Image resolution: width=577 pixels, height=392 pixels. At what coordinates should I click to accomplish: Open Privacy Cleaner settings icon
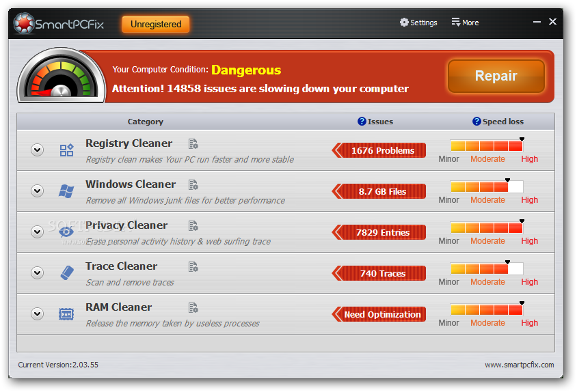point(193,226)
